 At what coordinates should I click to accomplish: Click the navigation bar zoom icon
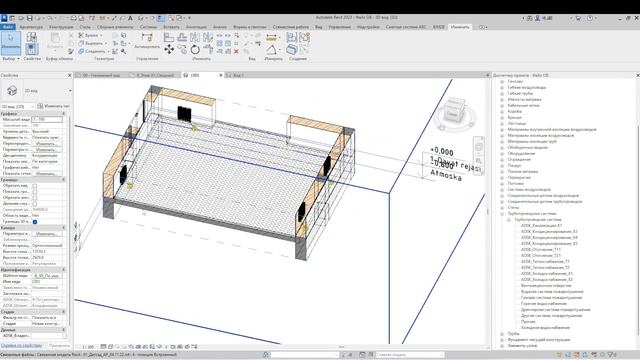point(479,161)
